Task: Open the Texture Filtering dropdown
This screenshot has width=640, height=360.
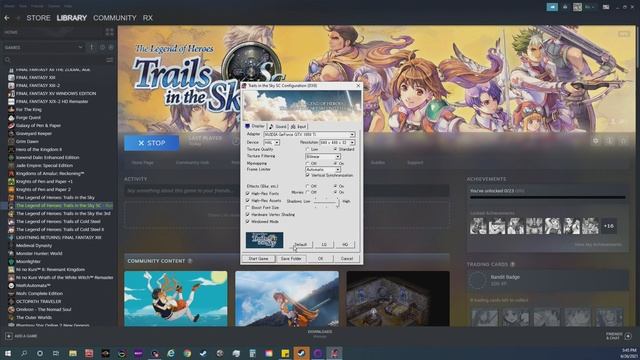Action: pyautogui.click(x=323, y=156)
